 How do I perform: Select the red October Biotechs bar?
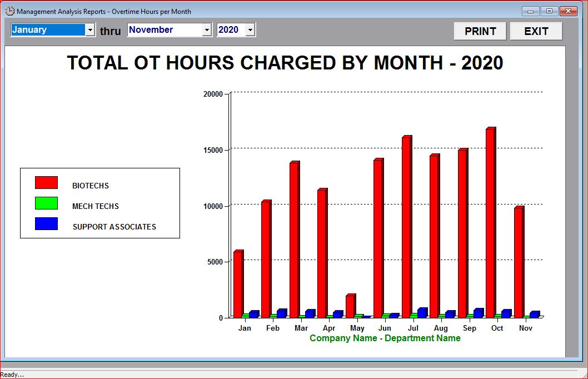pos(490,222)
